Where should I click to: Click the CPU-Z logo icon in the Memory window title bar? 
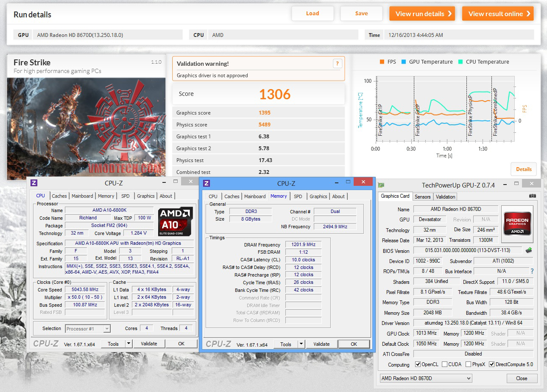(x=207, y=183)
